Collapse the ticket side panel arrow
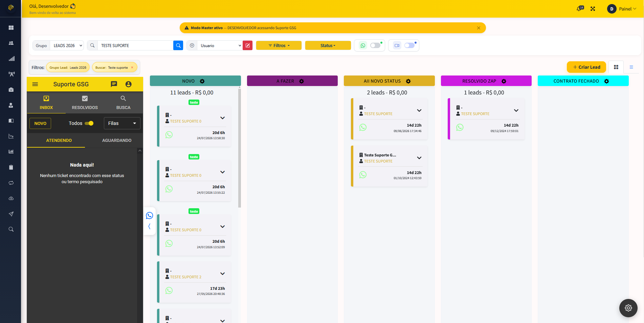Image resolution: width=644 pixels, height=323 pixels. pos(149,226)
